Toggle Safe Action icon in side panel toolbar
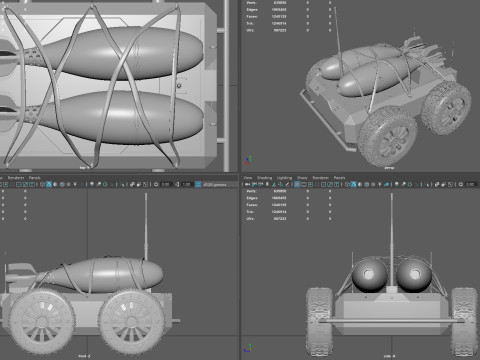Viewport: 480px width, 360px height. click(x=330, y=184)
